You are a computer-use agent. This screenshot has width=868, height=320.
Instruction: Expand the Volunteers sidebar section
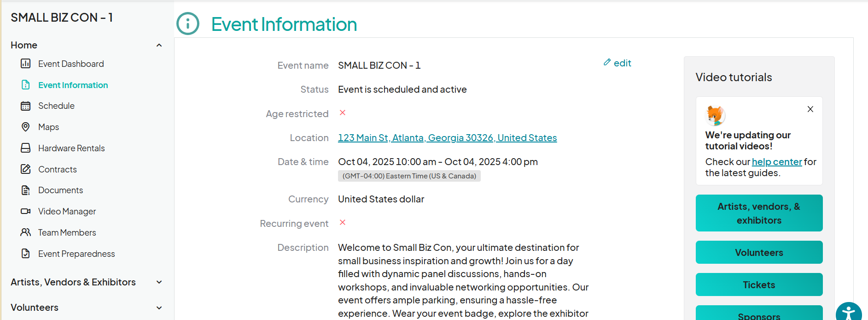point(159,308)
